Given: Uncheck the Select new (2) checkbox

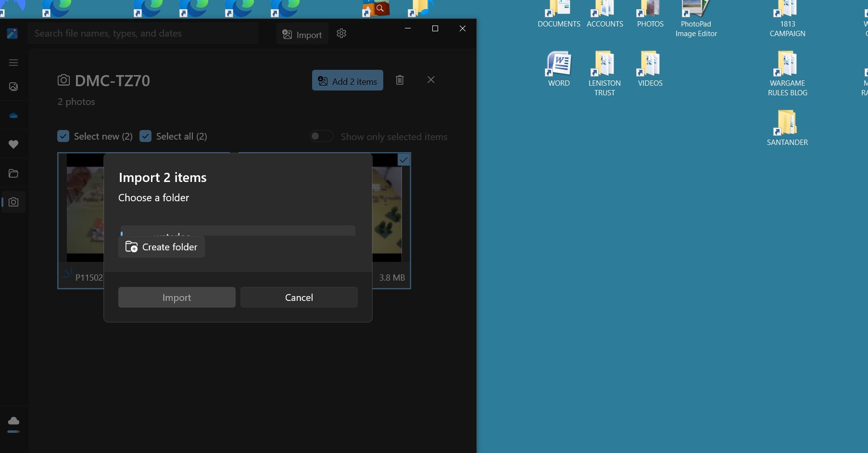Looking at the screenshot, I should point(63,136).
